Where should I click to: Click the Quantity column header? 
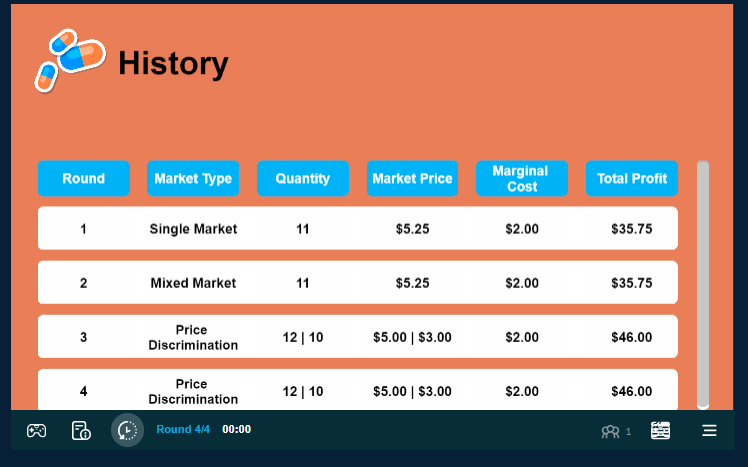[x=302, y=178]
